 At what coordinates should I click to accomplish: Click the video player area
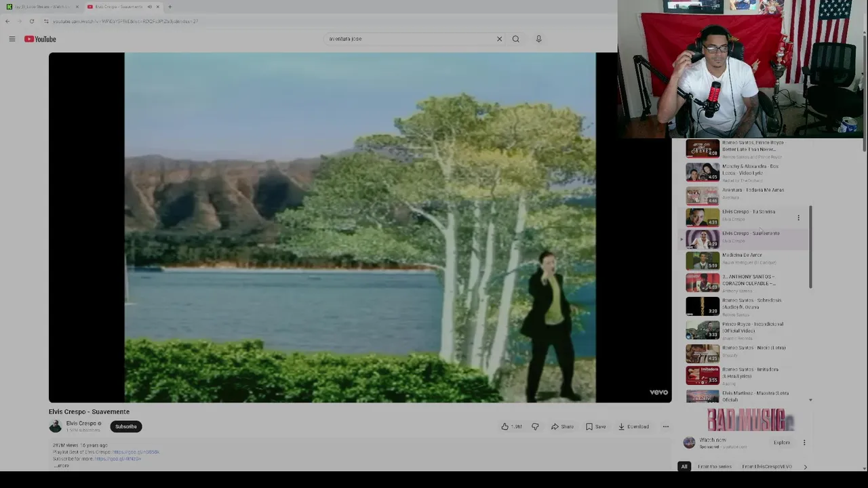pyautogui.click(x=360, y=228)
